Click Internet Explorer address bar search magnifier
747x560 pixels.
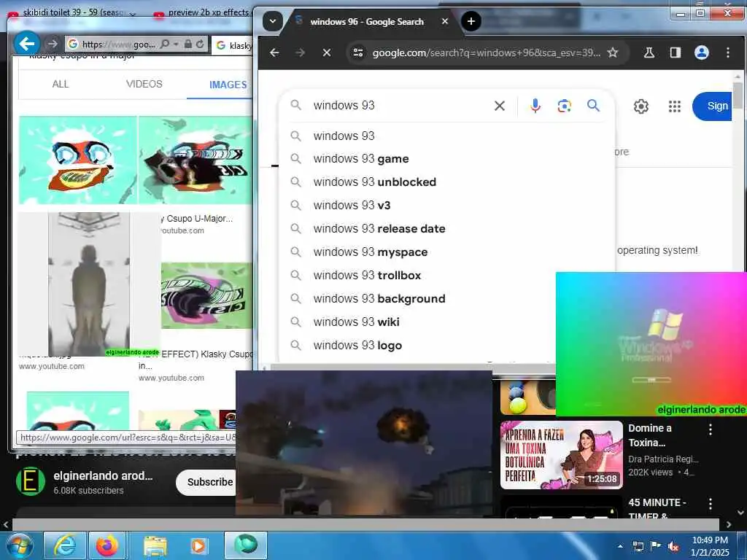click(164, 44)
